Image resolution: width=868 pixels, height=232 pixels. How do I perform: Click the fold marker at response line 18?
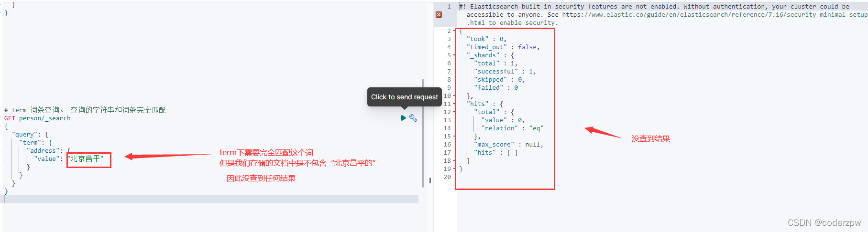(454, 161)
